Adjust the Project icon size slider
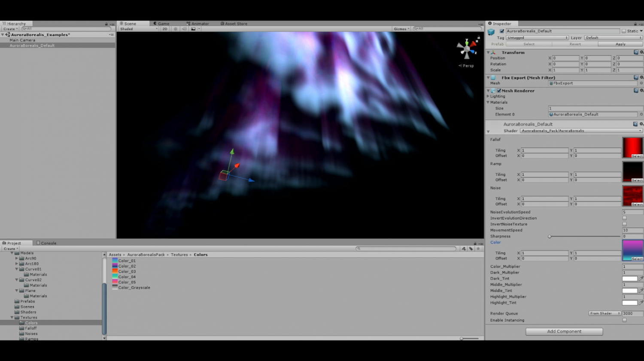Image resolution: width=644 pixels, height=361 pixels. click(469, 338)
